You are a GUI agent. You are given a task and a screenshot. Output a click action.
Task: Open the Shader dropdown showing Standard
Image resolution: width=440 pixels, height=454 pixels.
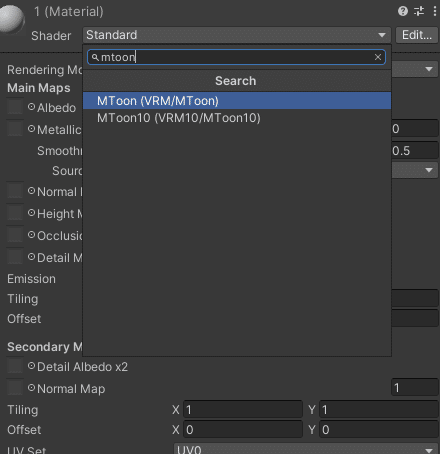click(x=236, y=35)
